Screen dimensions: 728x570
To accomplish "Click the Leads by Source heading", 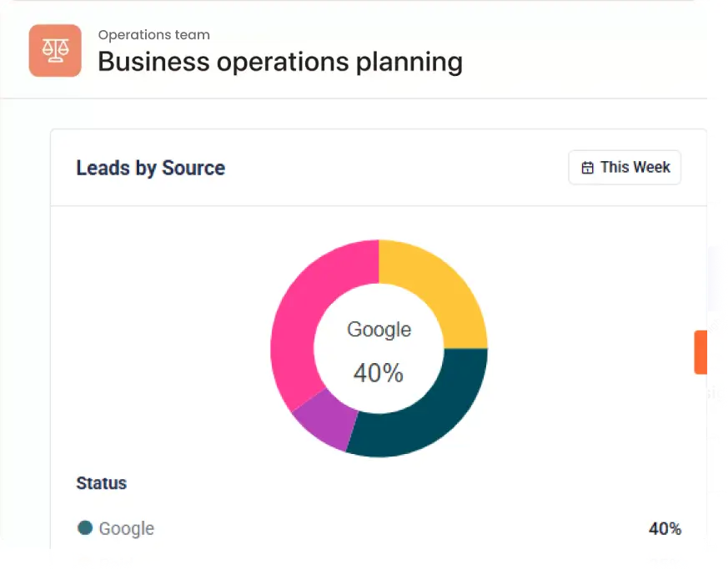I will coord(150,169).
